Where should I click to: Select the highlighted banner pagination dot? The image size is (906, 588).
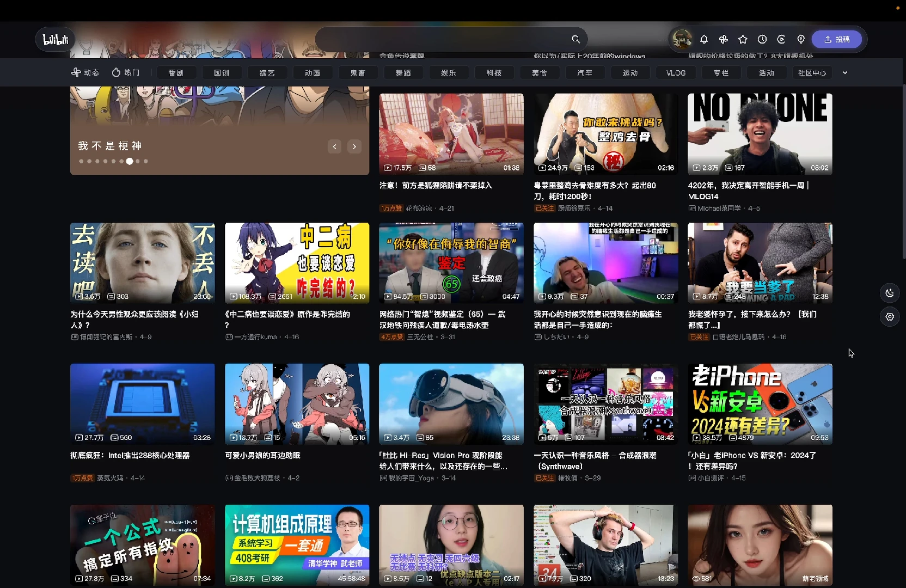tap(130, 161)
